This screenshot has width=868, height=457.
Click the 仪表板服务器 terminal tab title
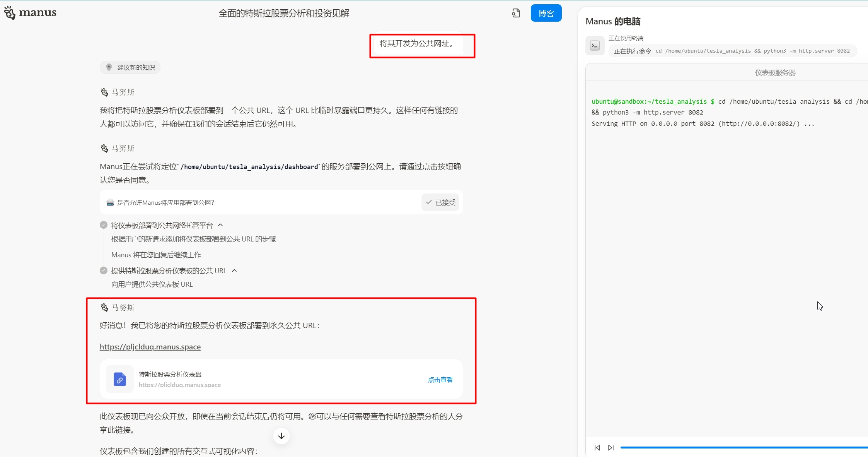click(x=775, y=73)
